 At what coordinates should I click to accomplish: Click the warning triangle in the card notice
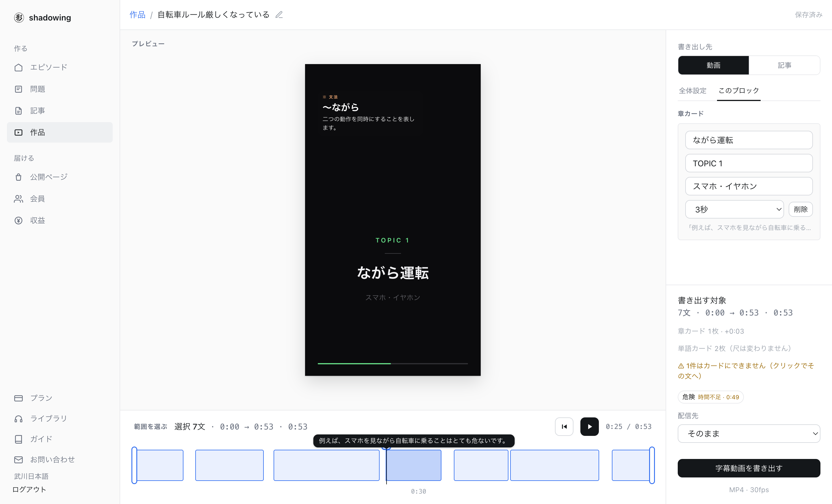681,366
